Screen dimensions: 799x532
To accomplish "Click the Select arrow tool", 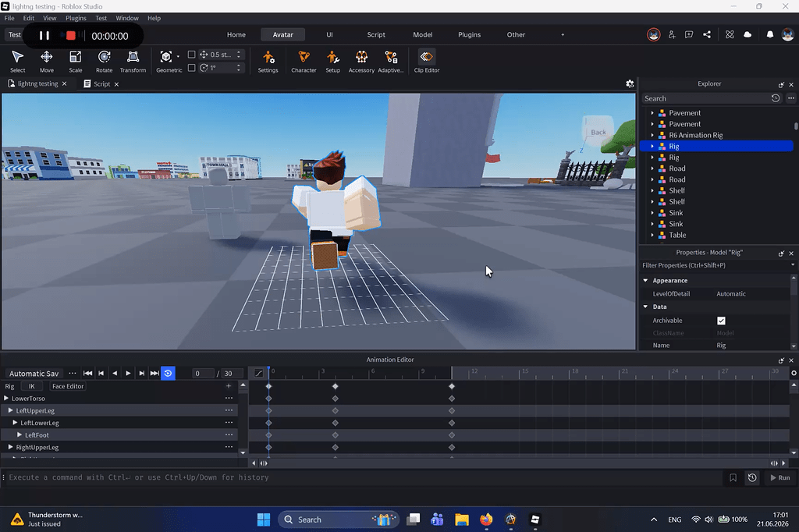I will [x=17, y=61].
